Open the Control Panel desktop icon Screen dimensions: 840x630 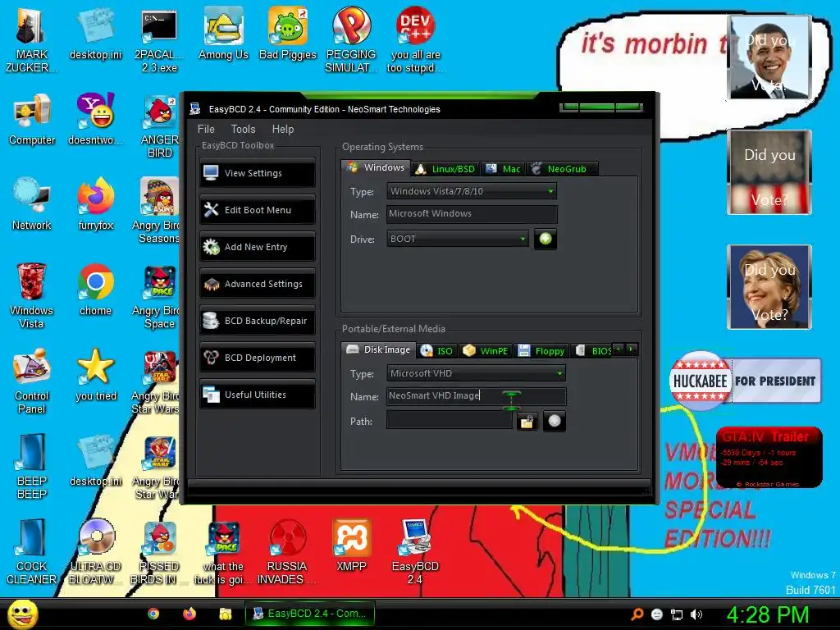(32, 382)
